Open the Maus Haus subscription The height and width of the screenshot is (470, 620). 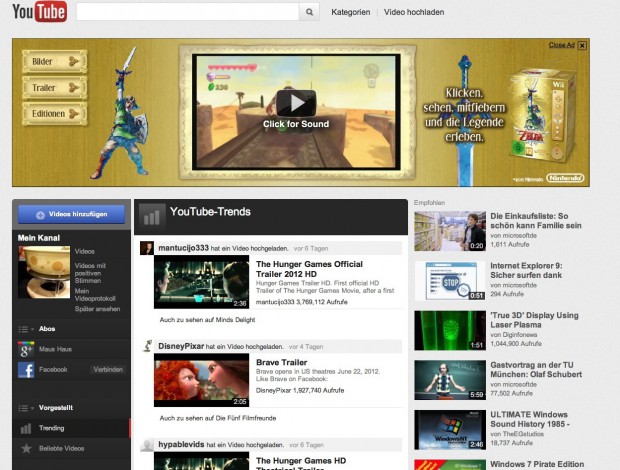55,349
